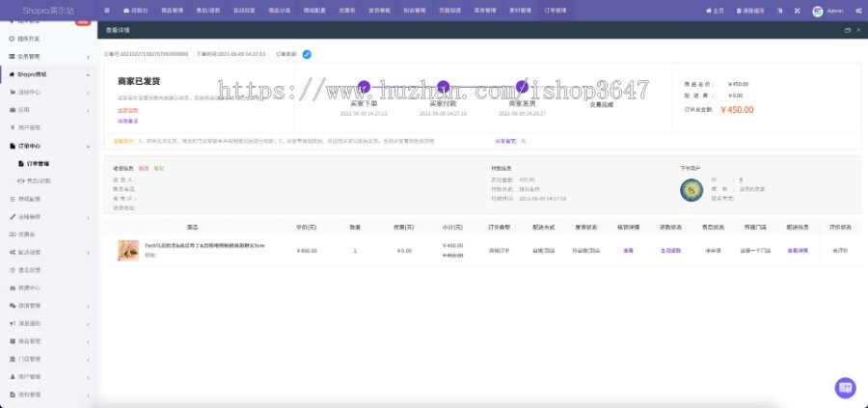
Task: Click the 商家发货 progress step marker
Action: (x=522, y=87)
